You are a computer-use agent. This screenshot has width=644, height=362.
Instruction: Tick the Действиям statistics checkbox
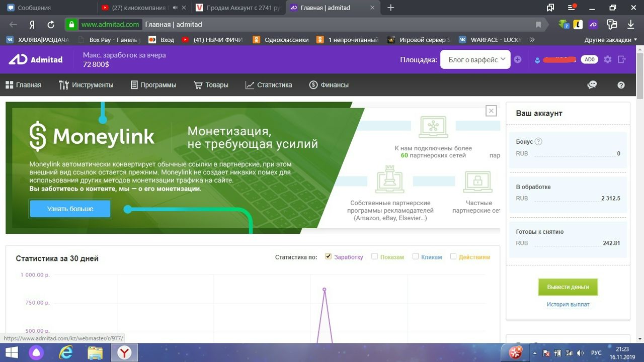click(x=453, y=256)
